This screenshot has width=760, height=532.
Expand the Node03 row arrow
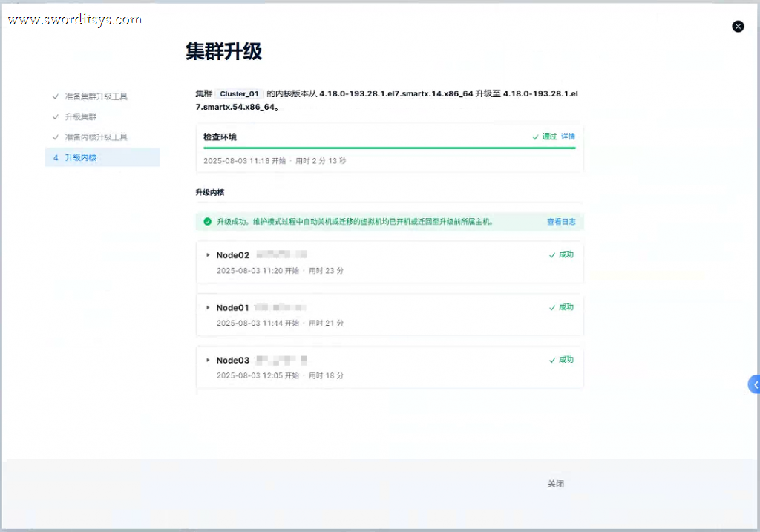click(x=208, y=360)
